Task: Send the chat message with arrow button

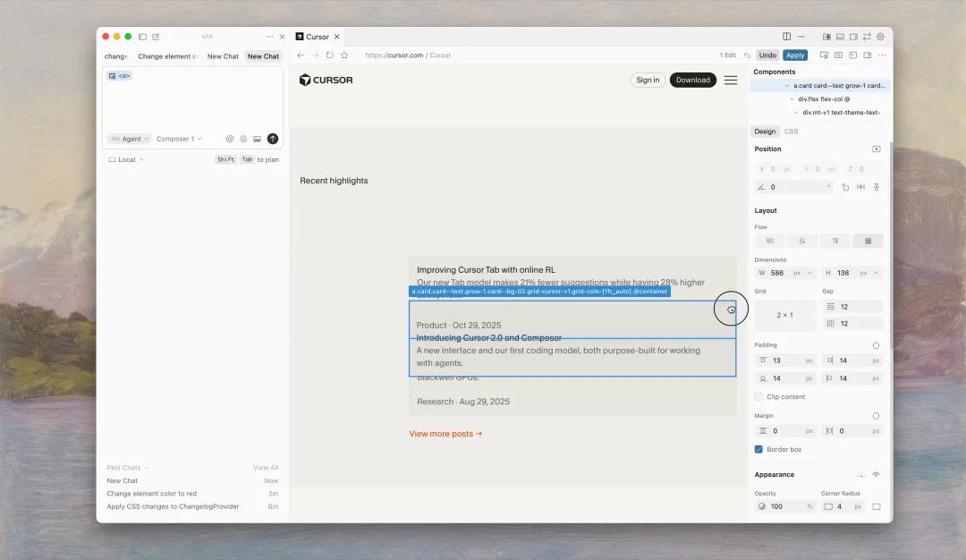Action: pos(273,139)
